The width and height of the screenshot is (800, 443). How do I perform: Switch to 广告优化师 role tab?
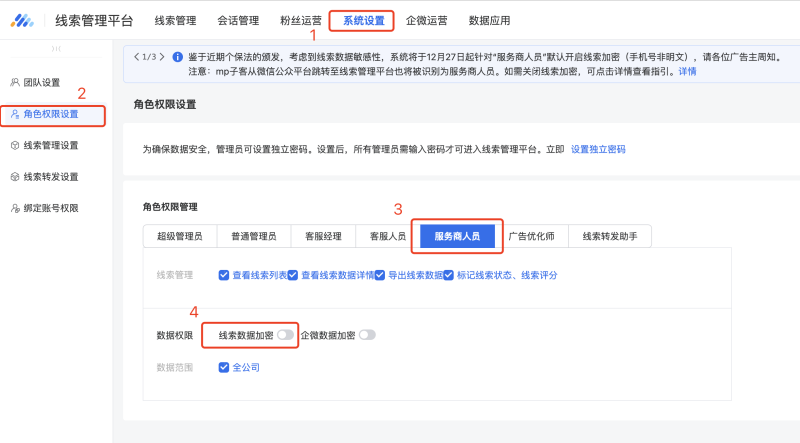coord(532,236)
